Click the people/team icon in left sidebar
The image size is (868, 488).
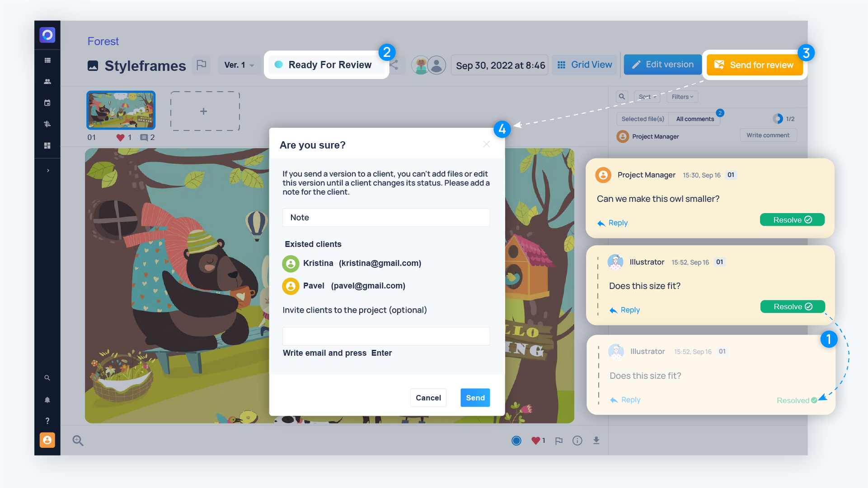tap(47, 82)
